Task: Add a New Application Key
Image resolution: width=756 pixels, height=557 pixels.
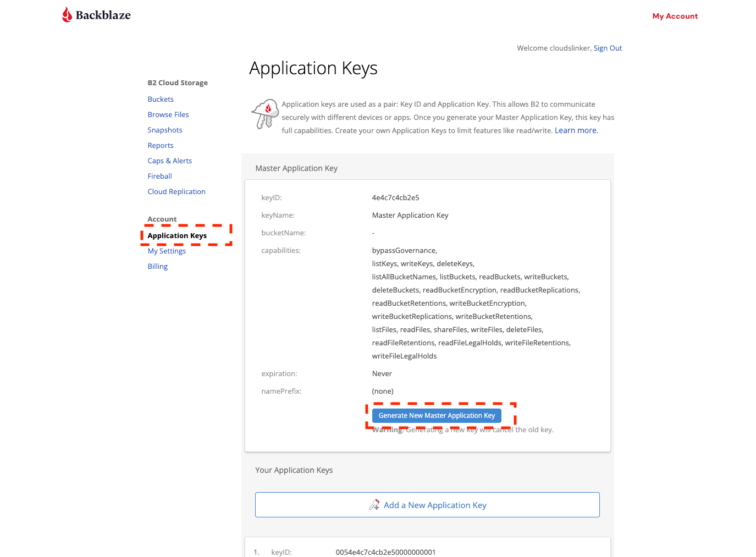Action: point(427,505)
